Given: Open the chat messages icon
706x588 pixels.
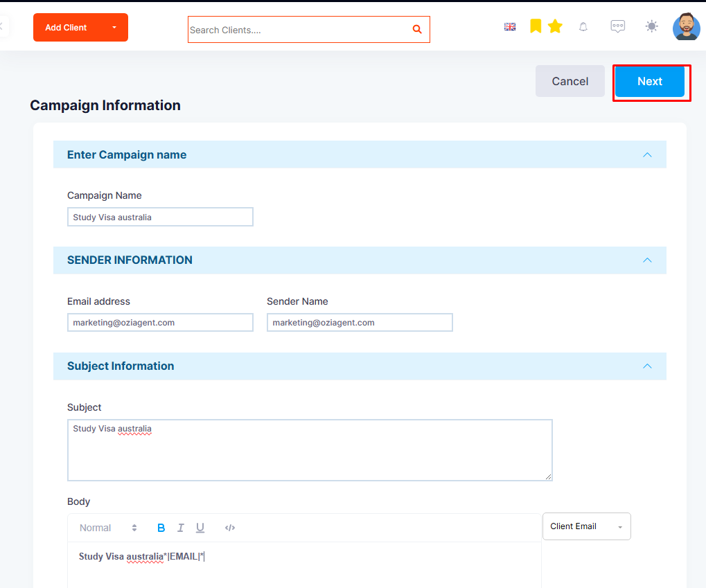Looking at the screenshot, I should [x=618, y=26].
